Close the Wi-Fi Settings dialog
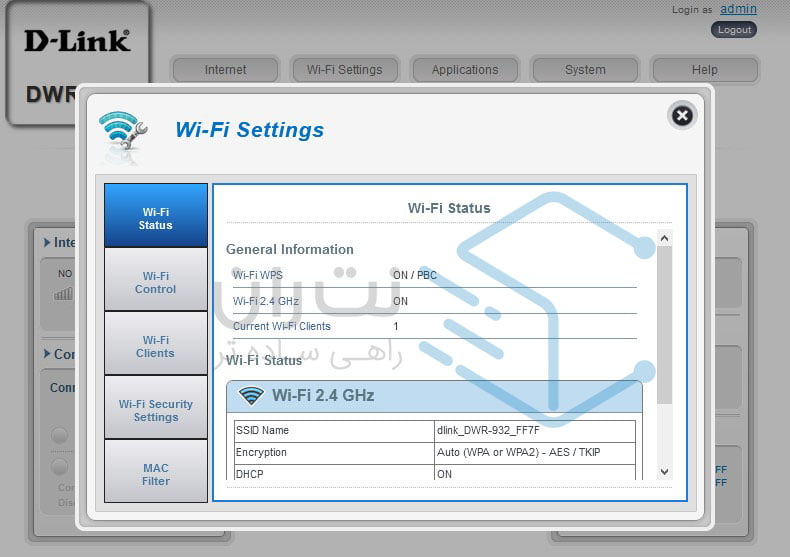The image size is (790, 557). point(681,116)
